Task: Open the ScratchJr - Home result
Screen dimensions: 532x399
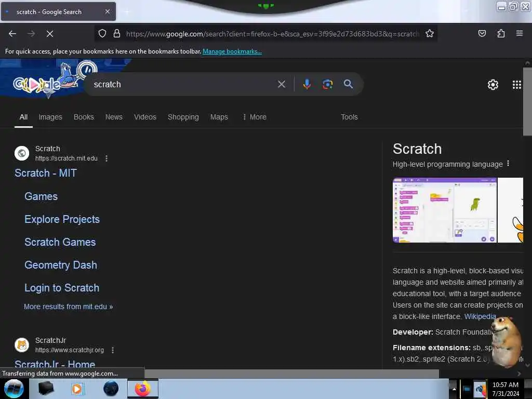Action: 55,364
